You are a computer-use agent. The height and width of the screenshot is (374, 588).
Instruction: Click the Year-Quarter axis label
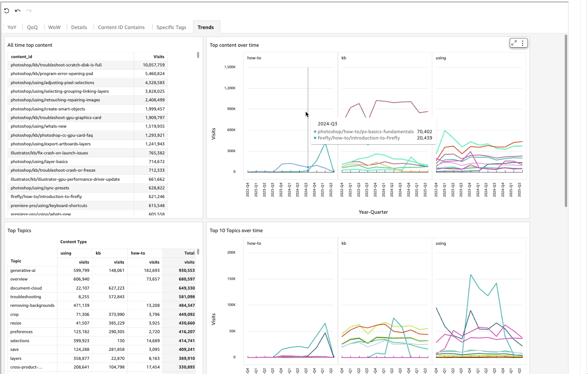(x=373, y=212)
